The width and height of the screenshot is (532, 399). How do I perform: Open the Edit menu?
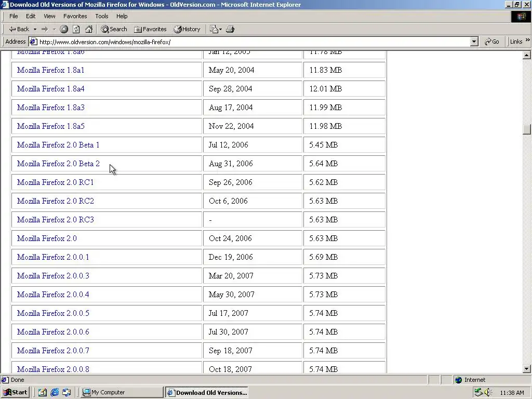point(31,16)
